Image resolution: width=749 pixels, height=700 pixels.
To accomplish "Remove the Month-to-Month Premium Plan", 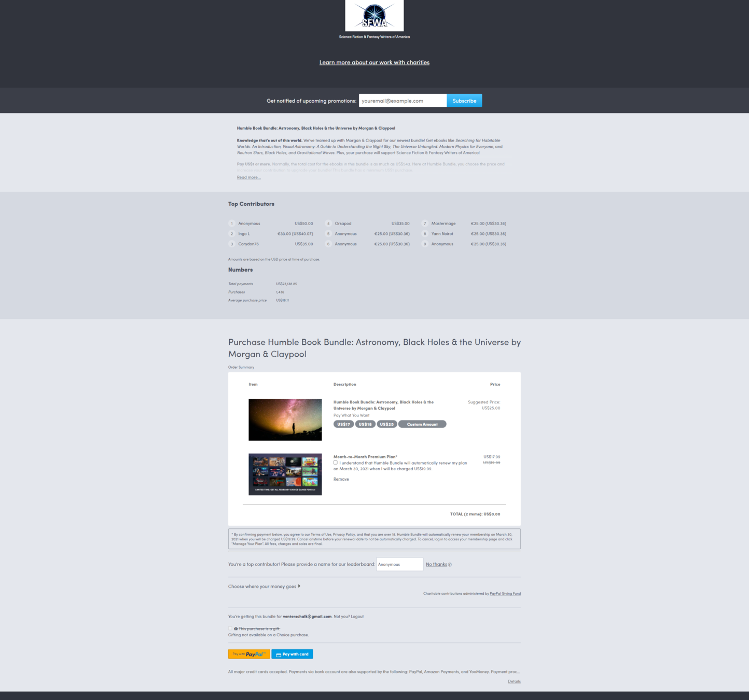I will click(341, 479).
